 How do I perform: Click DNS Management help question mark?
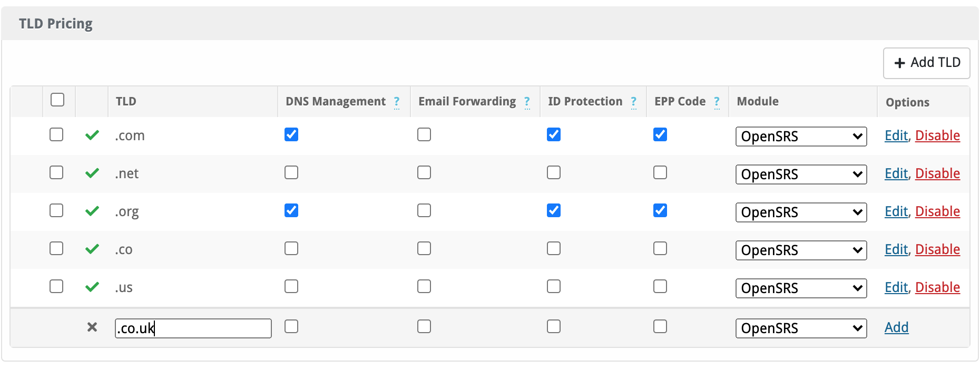coord(397,102)
